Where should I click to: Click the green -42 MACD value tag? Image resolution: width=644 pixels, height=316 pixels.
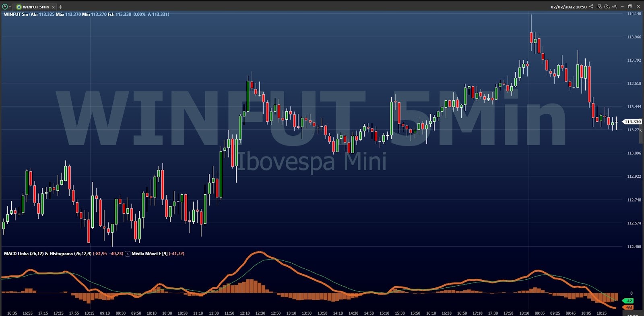628,301
